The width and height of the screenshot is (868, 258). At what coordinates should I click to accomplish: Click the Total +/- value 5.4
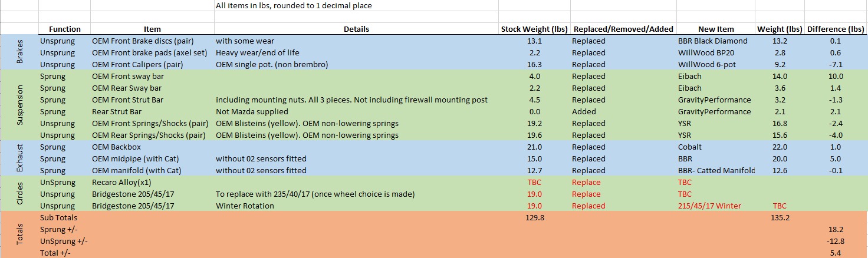coord(836,253)
